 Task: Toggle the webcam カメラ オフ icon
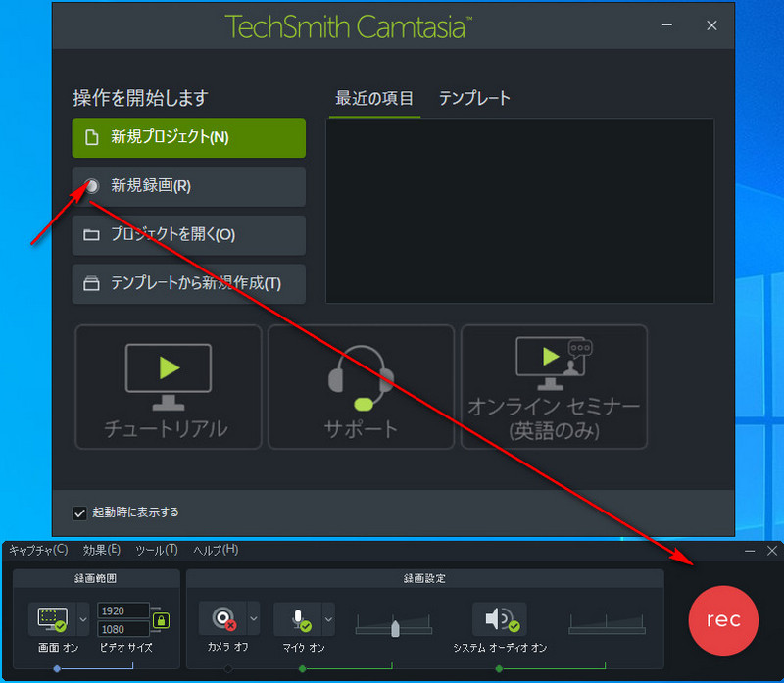[222, 618]
